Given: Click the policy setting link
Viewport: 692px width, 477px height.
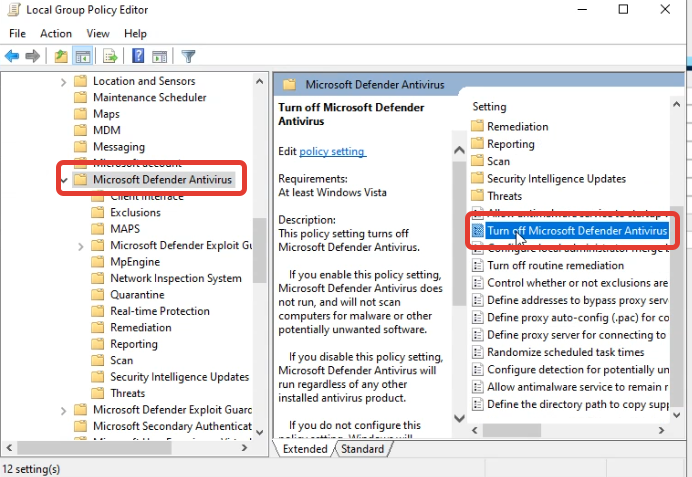Looking at the screenshot, I should pos(332,151).
